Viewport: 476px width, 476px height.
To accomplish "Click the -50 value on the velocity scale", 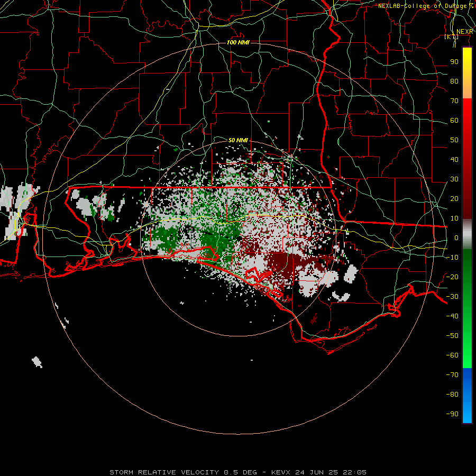I will [x=452, y=336].
